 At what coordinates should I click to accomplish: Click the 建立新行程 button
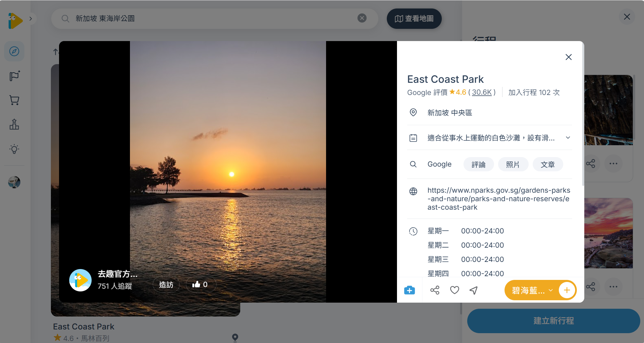click(x=553, y=321)
